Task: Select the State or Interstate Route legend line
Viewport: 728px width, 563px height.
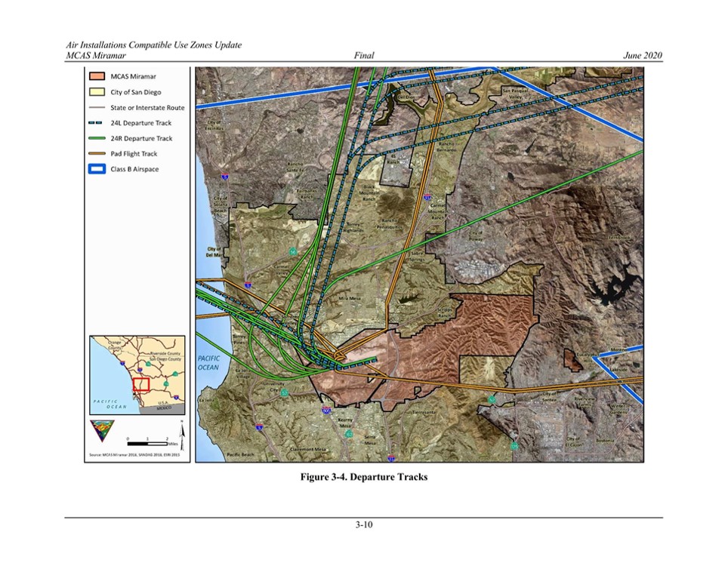Action: pyautogui.click(x=97, y=108)
